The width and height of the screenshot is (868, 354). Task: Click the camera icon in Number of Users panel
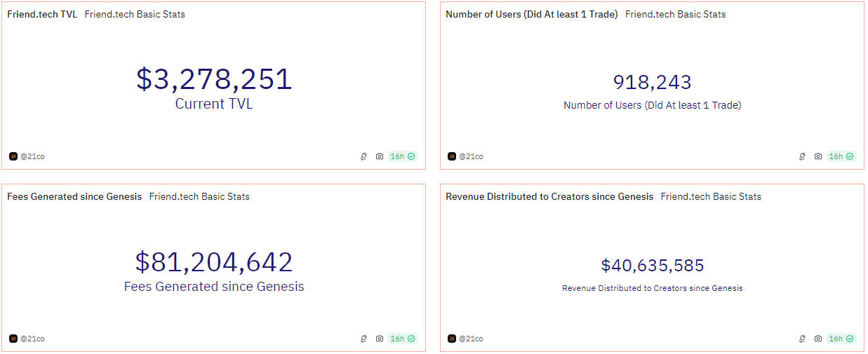tap(818, 156)
